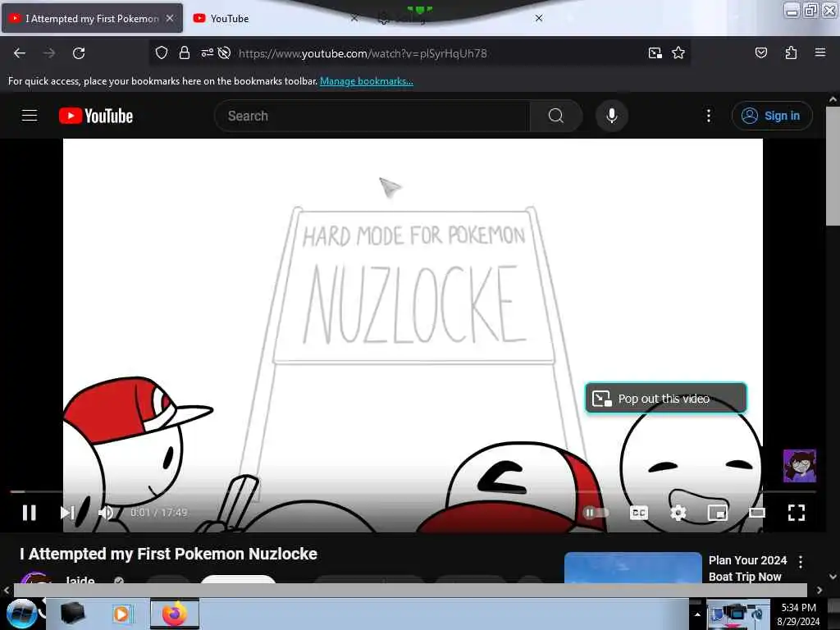Viewport: 840px width, 630px height.
Task: Enter full screen video mode
Action: coord(797,513)
